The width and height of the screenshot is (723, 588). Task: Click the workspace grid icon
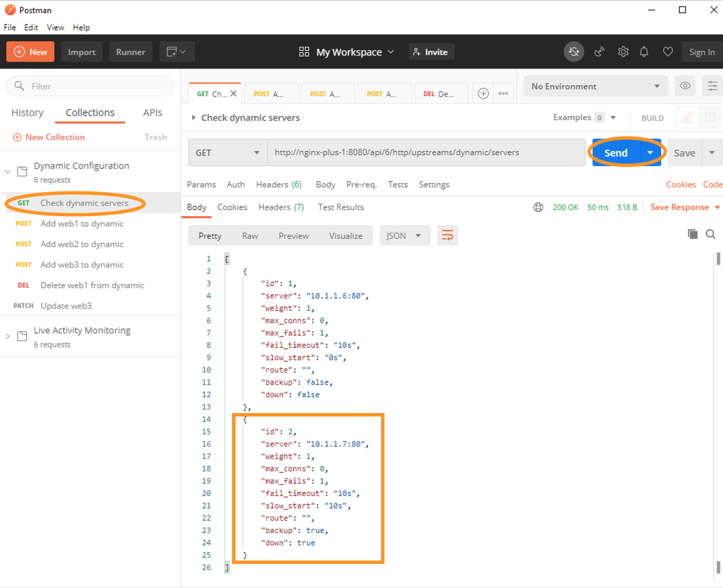[304, 51]
